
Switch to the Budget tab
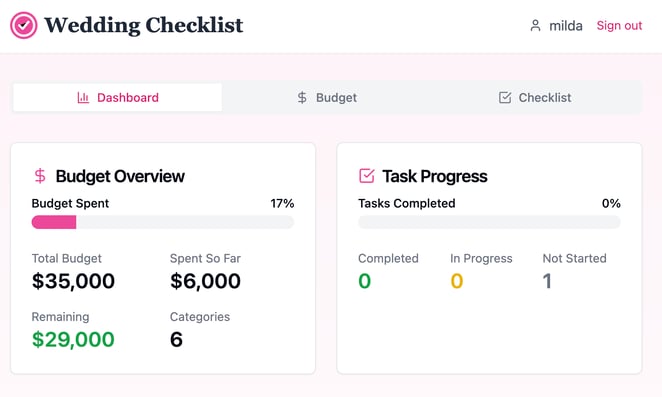point(327,98)
